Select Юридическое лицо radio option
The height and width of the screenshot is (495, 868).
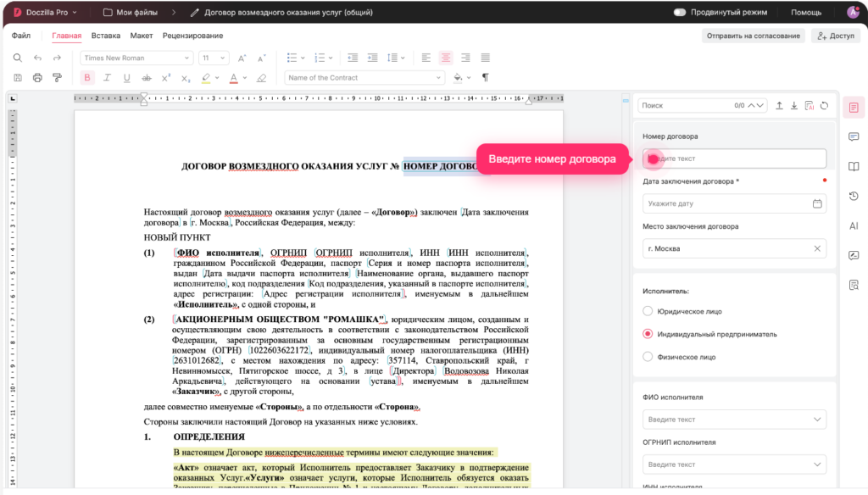coord(648,311)
